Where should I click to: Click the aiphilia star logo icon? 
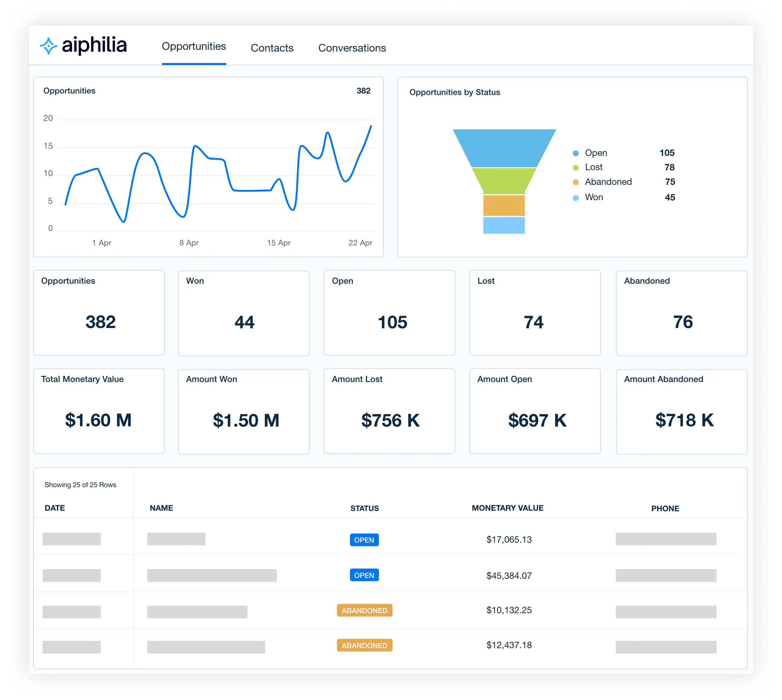point(49,46)
